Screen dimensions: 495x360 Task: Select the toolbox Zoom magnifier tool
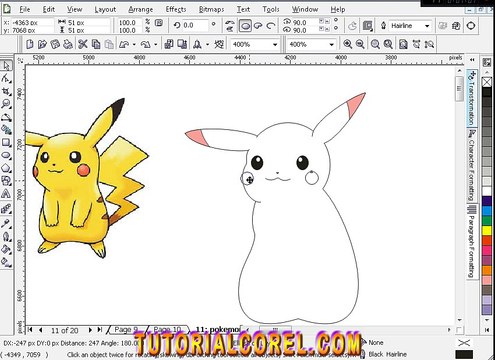pyautogui.click(x=6, y=104)
